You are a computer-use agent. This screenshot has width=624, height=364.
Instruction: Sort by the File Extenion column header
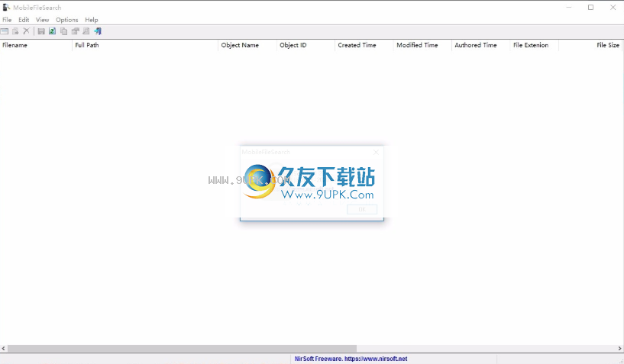[534, 45]
